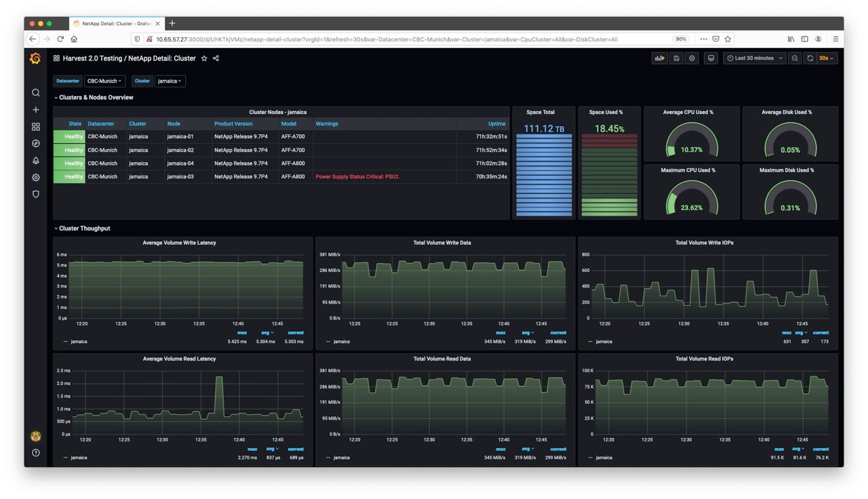Click the browser back arrow
The height and width of the screenshot is (499, 868).
33,39
